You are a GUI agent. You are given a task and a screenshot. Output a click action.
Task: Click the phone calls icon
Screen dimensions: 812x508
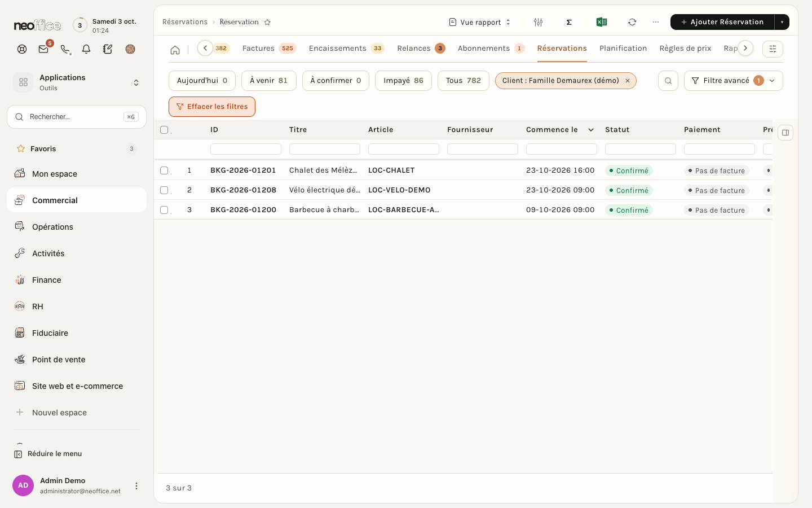click(x=65, y=49)
